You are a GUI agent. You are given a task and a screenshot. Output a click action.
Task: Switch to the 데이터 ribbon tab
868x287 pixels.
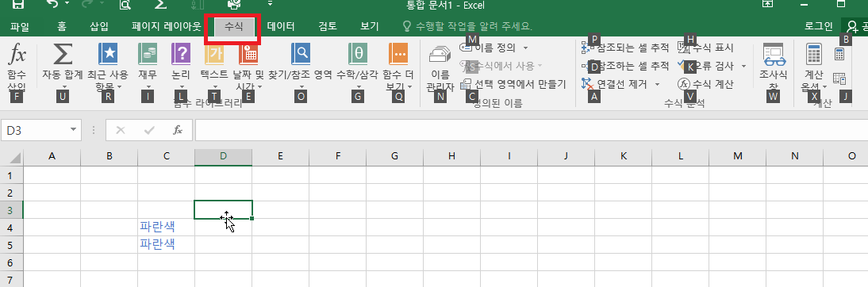(x=281, y=26)
